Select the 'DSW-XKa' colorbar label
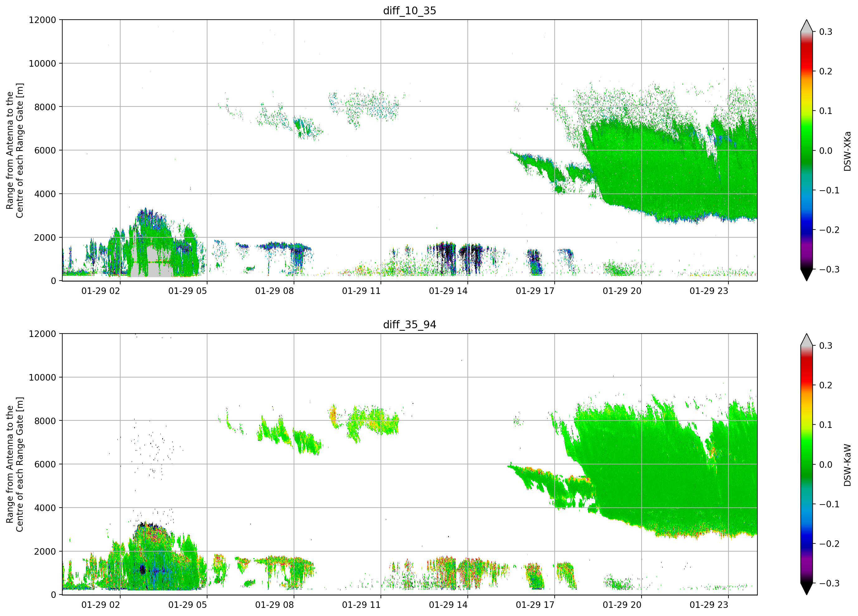858x616 pixels. [x=847, y=151]
